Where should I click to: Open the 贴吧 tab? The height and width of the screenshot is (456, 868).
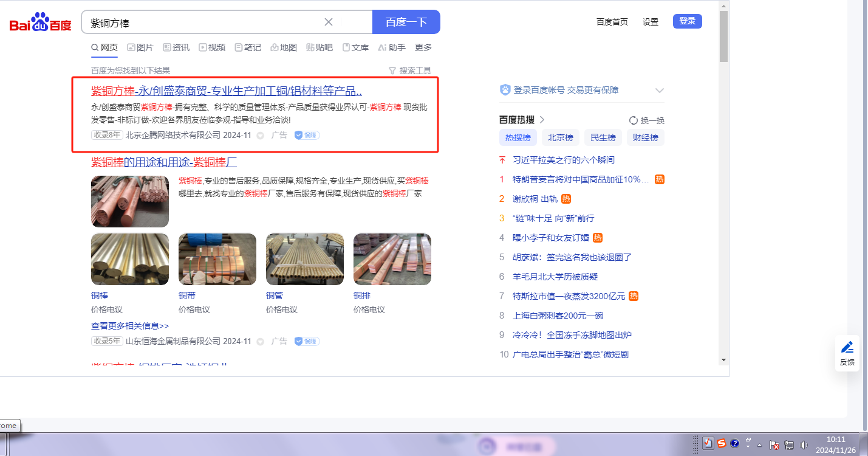pyautogui.click(x=320, y=47)
